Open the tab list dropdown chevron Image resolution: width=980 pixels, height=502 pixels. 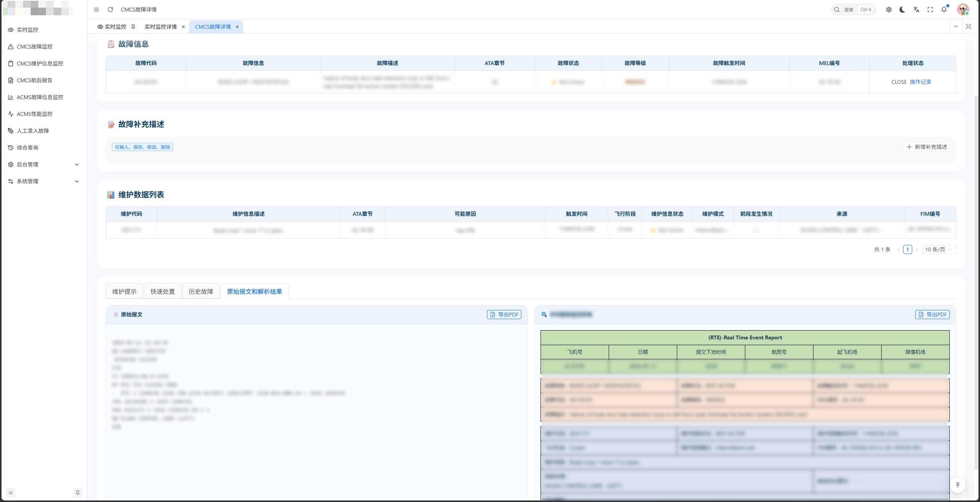pos(956,26)
